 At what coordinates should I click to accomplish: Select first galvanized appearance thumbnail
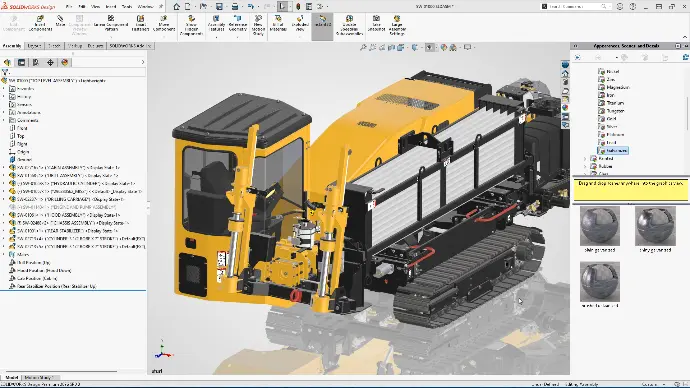click(x=600, y=226)
